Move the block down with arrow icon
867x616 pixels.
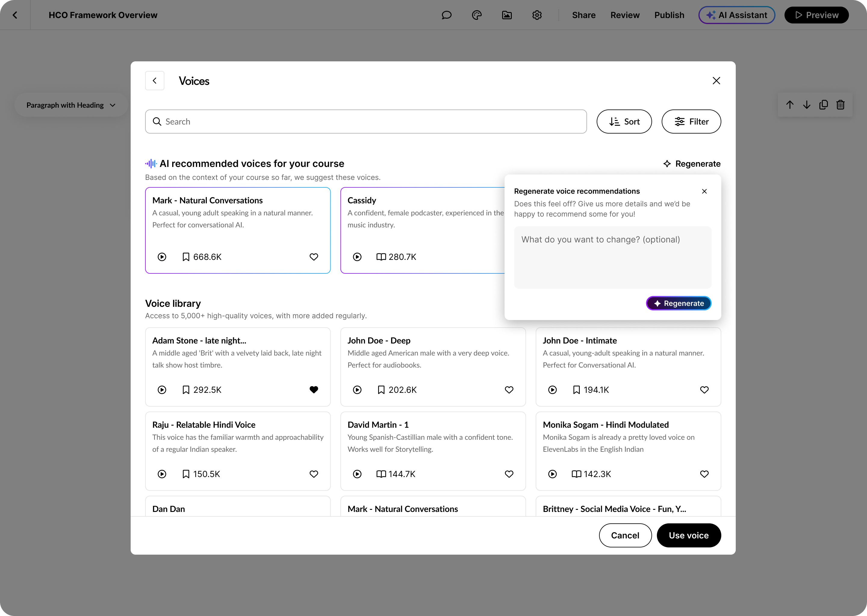tap(807, 105)
